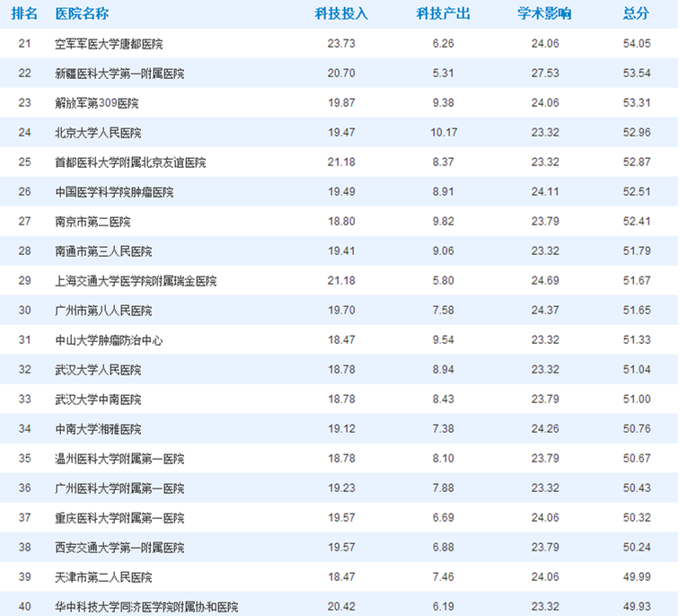Click total score 52.87
Image resolution: width=680 pixels, height=616 pixels.
tap(637, 162)
